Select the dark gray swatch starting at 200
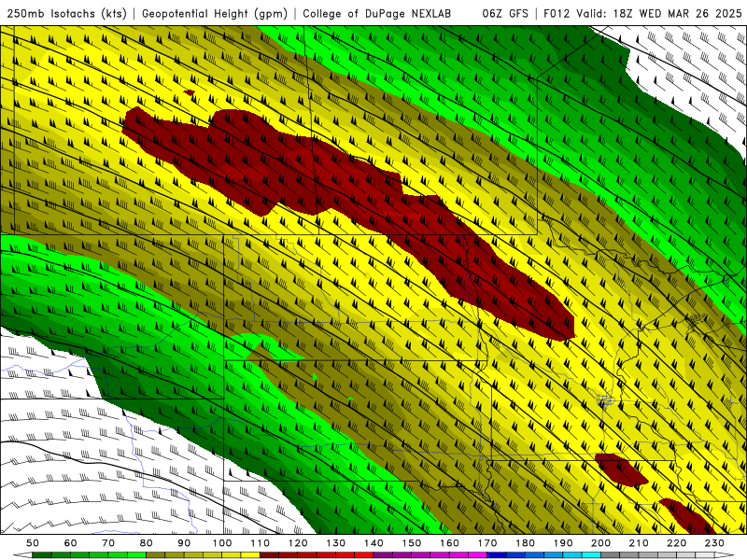 pos(611,555)
